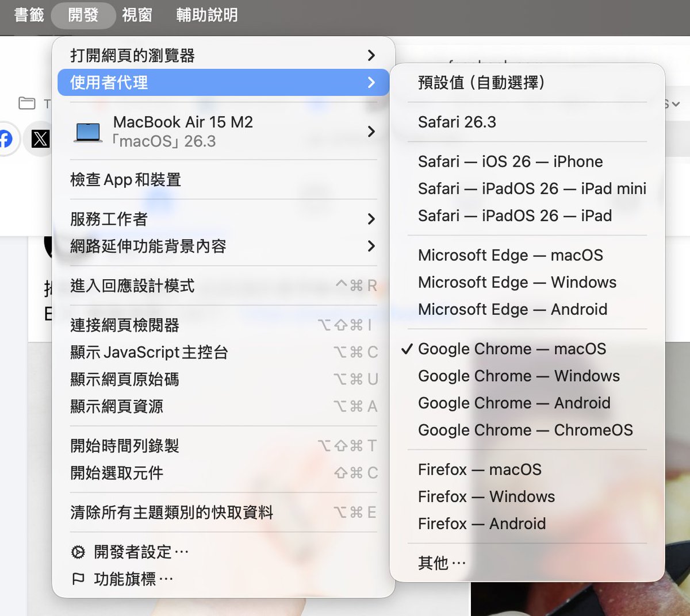The height and width of the screenshot is (616, 690).
Task: Open the 視窗 menu
Action: coord(137,15)
